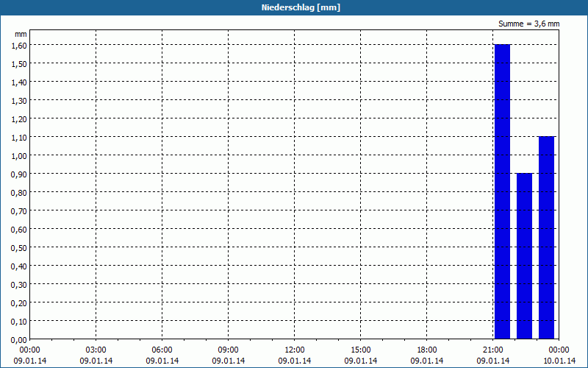Select the blue bar reaching 1,10
Image resolution: width=588 pixels, height=368 pixels.
(x=546, y=238)
